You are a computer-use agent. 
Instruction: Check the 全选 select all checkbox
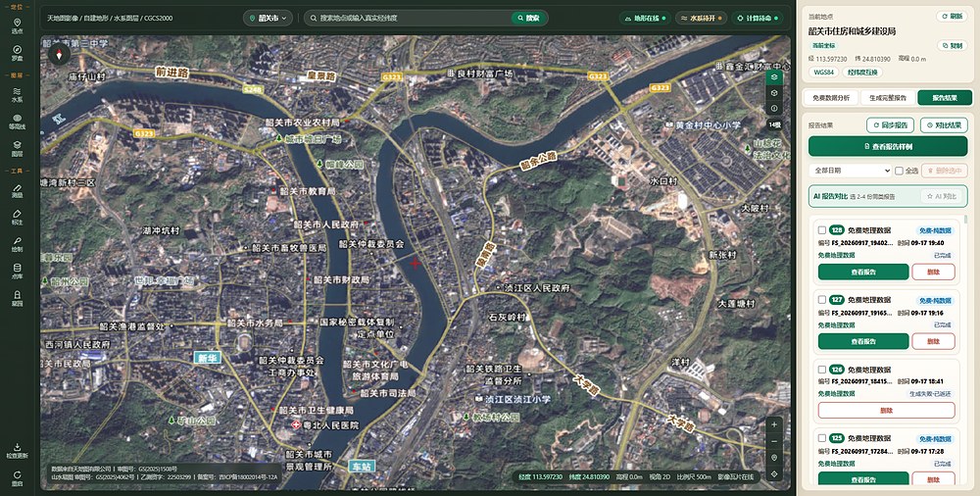pos(899,171)
